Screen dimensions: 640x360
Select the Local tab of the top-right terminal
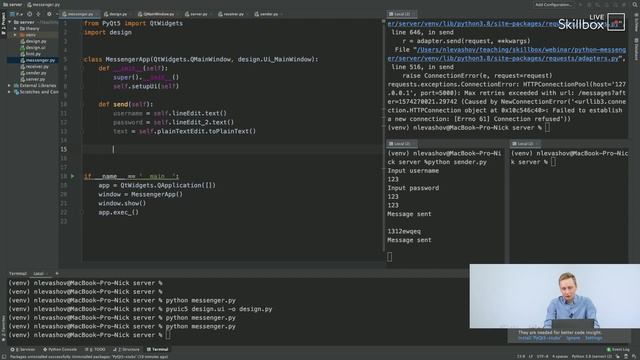(x=401, y=14)
